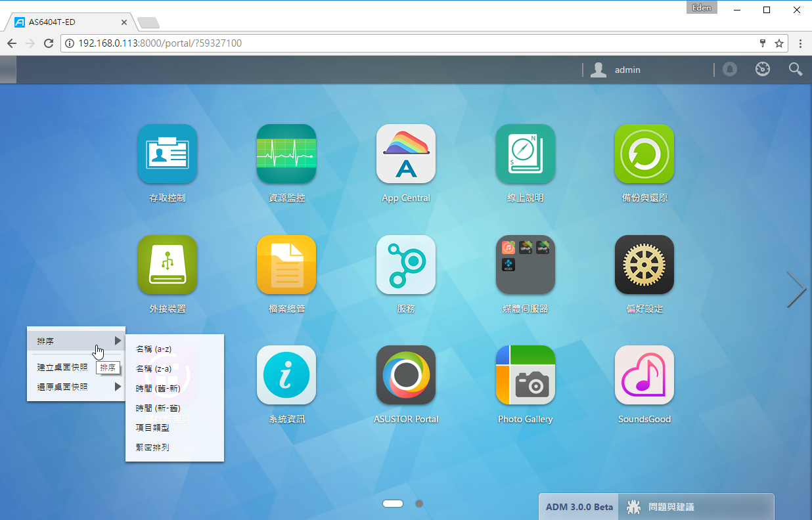Sort by 時間 (舊-新)
812x520 pixels.
(175, 388)
